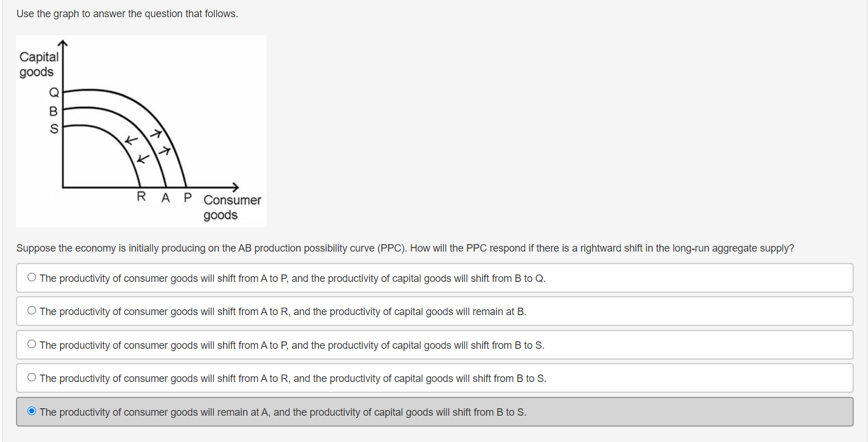The height and width of the screenshot is (442, 868).
Task: Select the answer mentioning A to P and B to S
Action: [x=31, y=343]
